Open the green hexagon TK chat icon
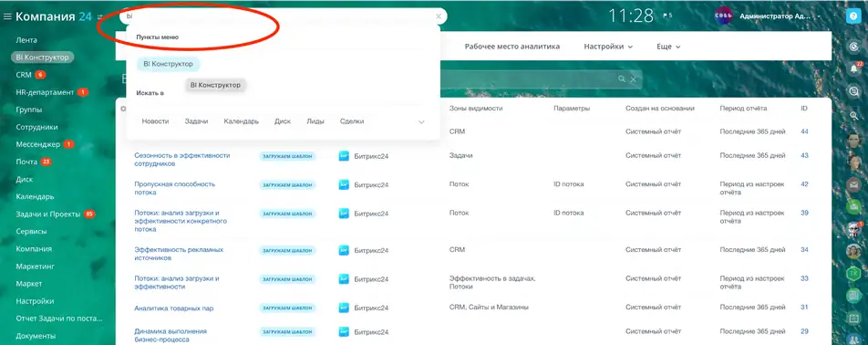 coord(853,274)
